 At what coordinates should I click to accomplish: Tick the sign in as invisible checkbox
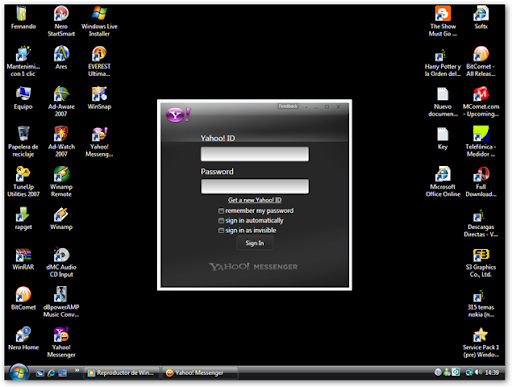pos(221,230)
